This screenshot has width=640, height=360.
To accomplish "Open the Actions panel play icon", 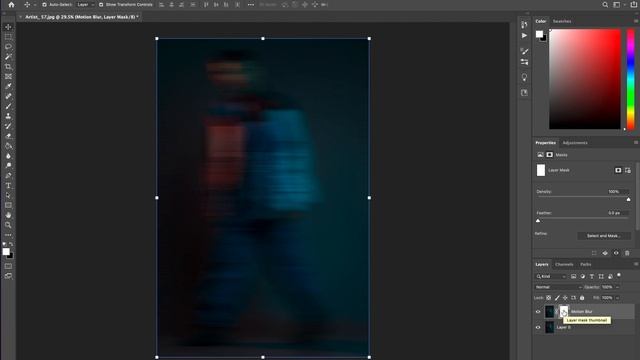I will point(524,36).
